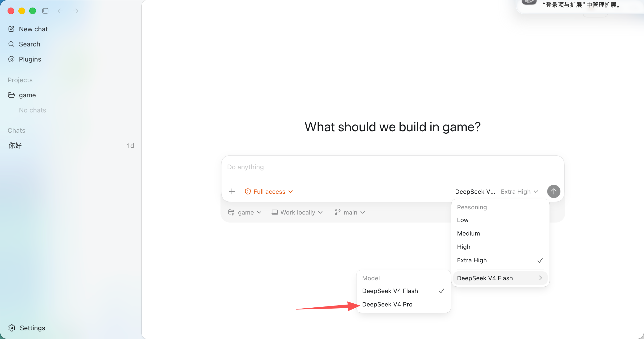This screenshot has height=339, width=644.
Task: Click the Plugins label in sidebar
Action: click(30, 59)
